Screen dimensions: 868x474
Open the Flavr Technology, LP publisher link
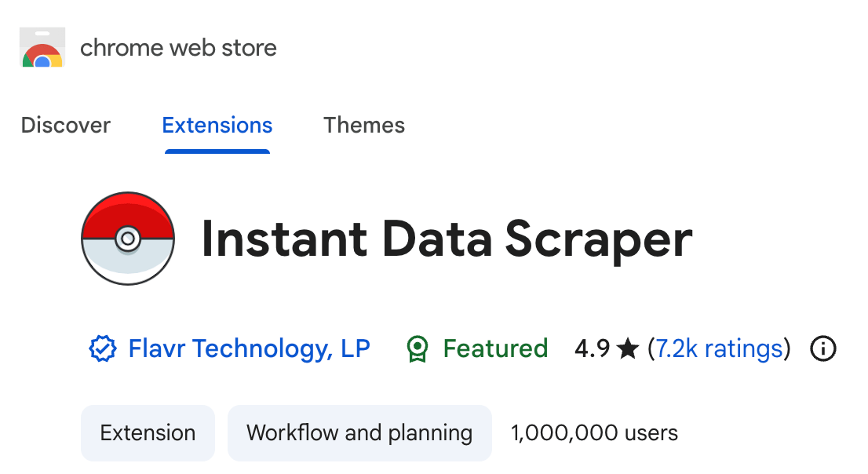249,349
